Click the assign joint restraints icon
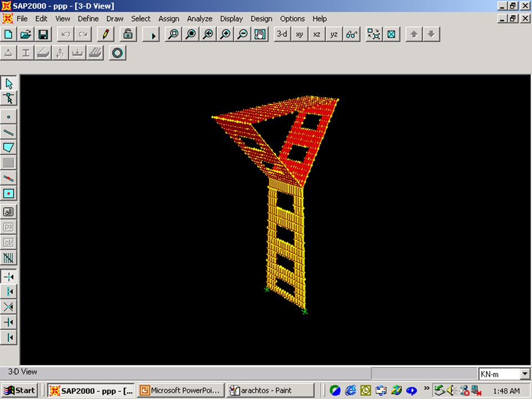The height and width of the screenshot is (399, 532). pos(8,53)
